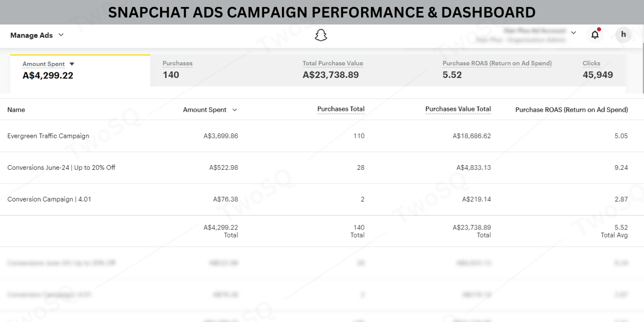Click the Purchases Value Total column header
This screenshot has width=644, height=322.
point(458,109)
